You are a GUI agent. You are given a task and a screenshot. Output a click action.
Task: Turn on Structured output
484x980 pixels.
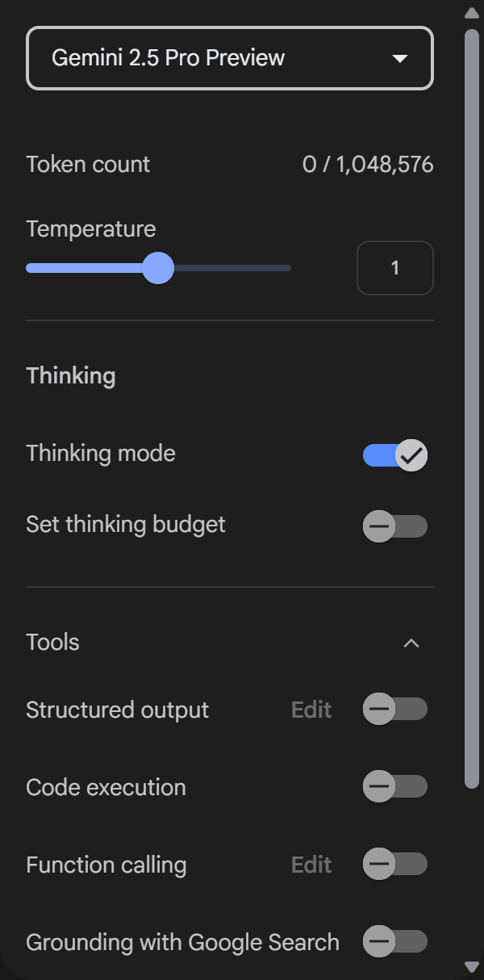[x=395, y=710]
